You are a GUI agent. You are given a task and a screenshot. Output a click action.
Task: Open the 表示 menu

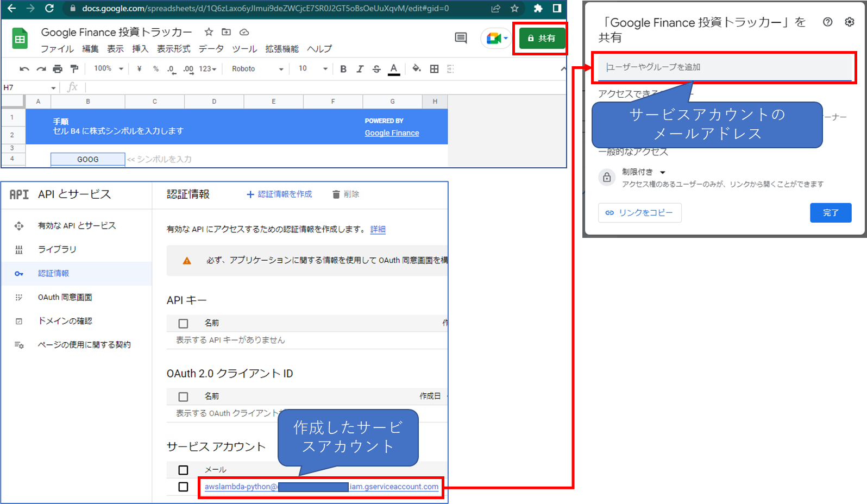[115, 49]
